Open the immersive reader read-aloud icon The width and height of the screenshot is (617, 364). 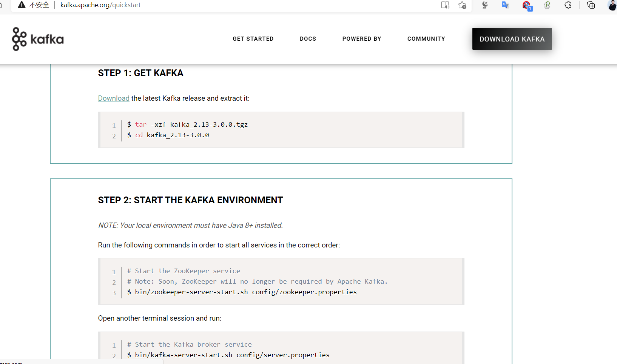pos(445,5)
